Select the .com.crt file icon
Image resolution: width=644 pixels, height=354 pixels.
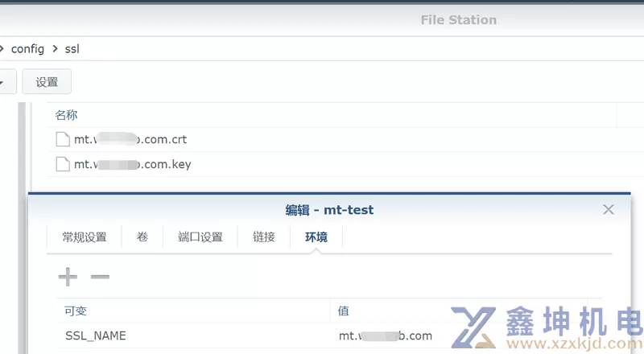(x=63, y=140)
